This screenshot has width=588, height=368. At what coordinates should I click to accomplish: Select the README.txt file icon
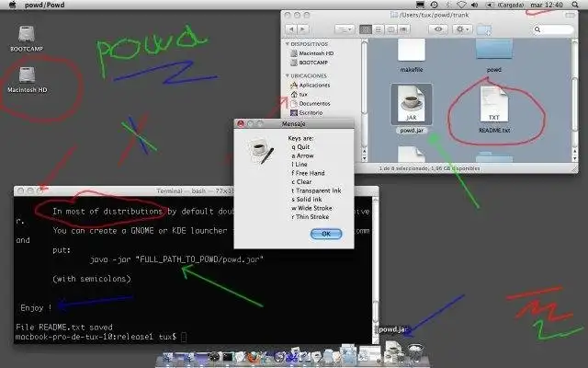[494, 104]
